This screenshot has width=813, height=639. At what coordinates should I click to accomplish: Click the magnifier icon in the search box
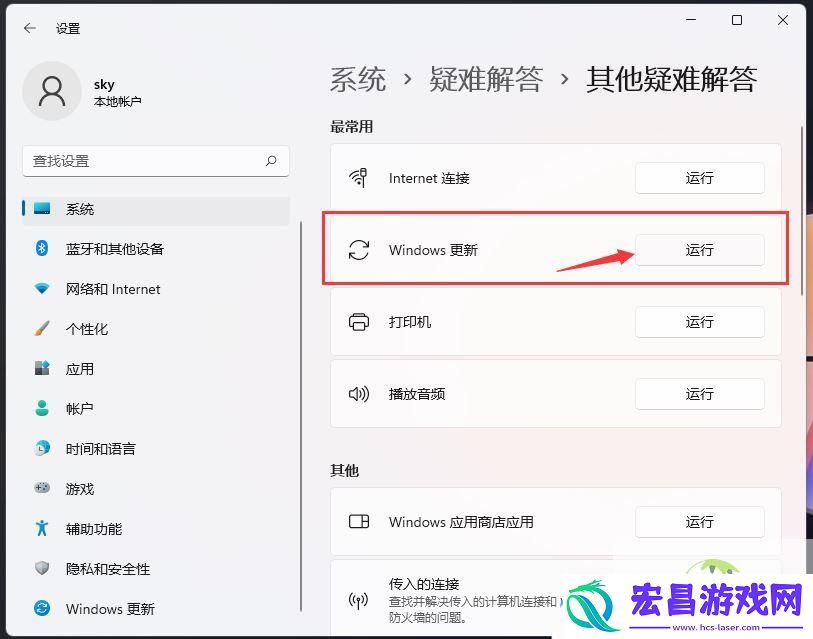[x=271, y=161]
